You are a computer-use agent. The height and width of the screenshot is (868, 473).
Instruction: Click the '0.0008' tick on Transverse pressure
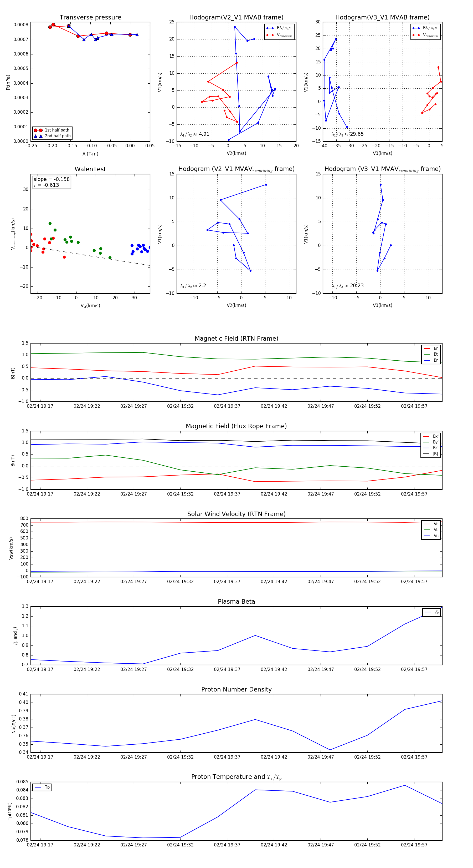(21, 25)
